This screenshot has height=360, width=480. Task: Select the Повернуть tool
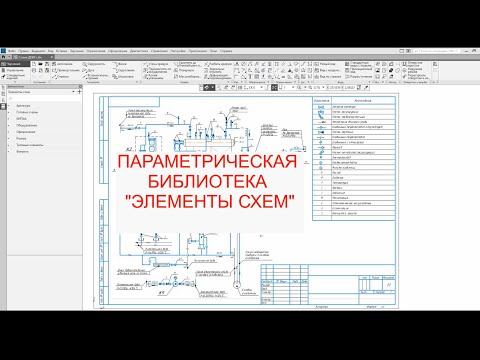click(x=184, y=70)
